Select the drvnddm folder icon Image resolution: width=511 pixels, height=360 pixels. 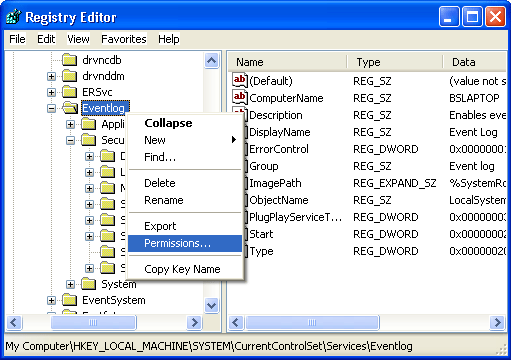[70, 76]
